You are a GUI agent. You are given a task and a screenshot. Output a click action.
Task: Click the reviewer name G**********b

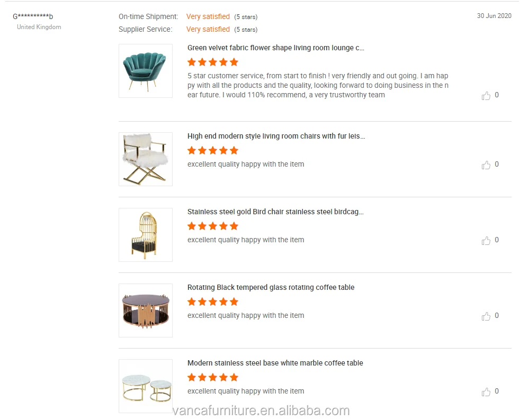pyautogui.click(x=33, y=16)
